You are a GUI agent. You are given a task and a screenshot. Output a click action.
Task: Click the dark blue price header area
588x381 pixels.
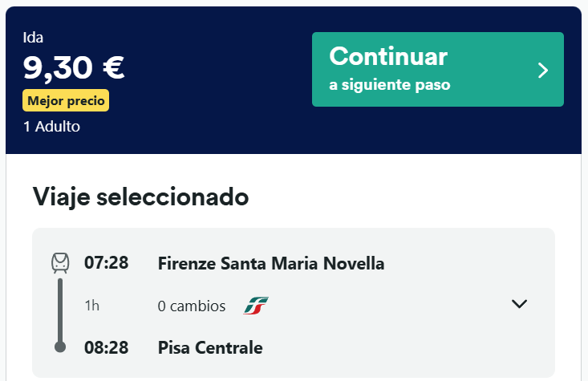click(294, 80)
